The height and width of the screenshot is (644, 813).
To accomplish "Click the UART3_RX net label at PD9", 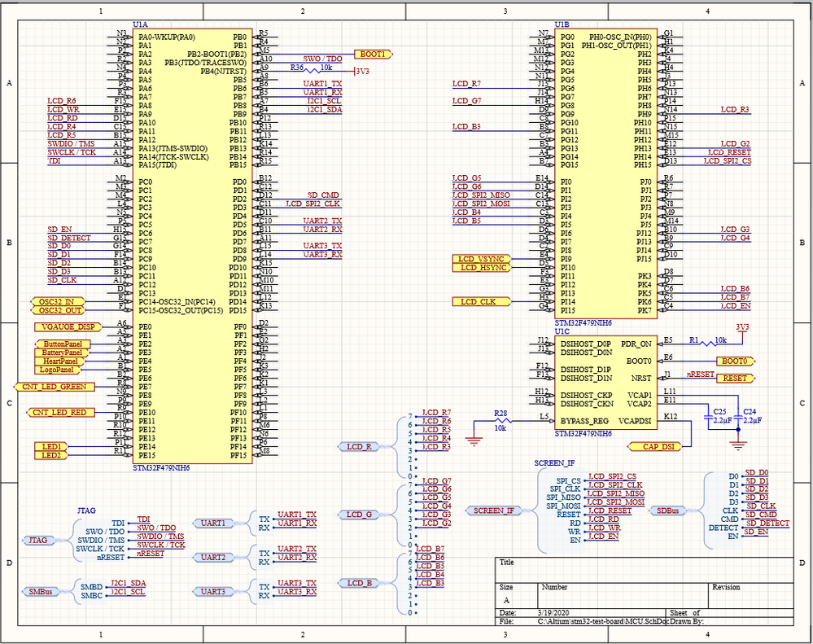I will click(x=322, y=254).
